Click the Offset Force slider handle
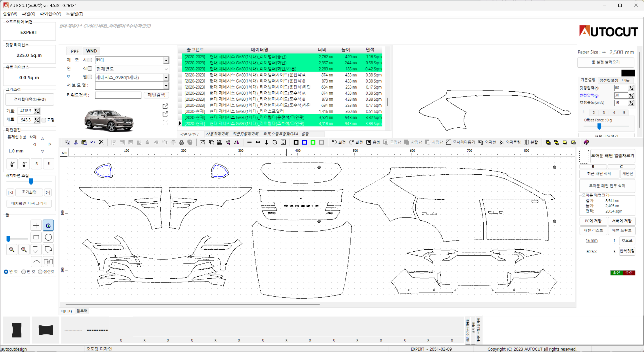This screenshot has height=352, width=644. point(599,127)
